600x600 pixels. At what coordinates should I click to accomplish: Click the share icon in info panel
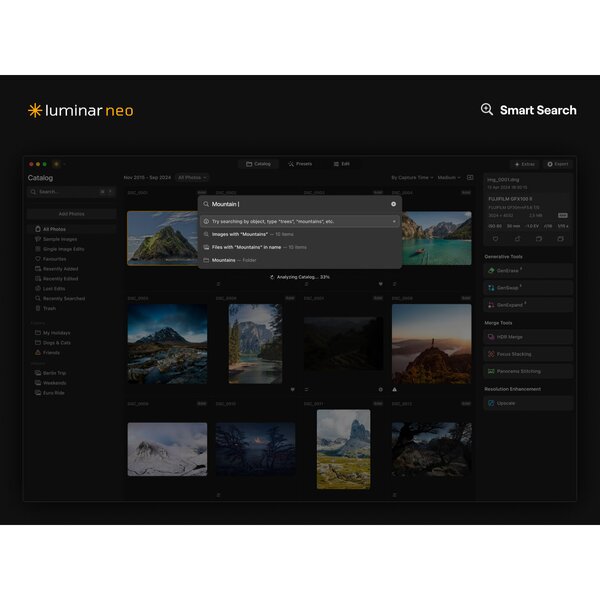click(x=517, y=239)
